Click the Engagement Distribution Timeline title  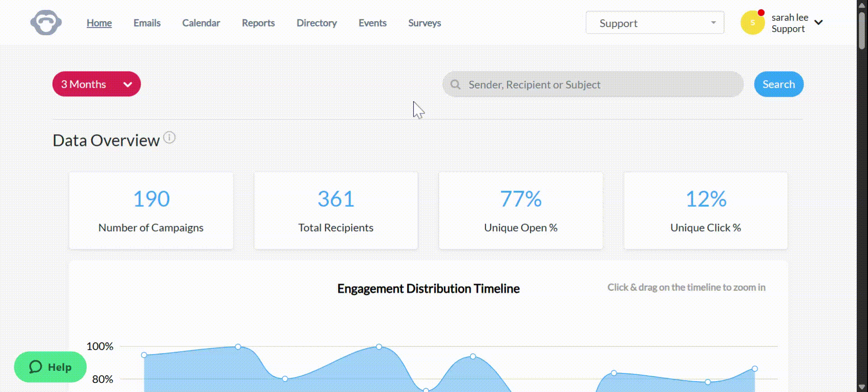pos(429,288)
